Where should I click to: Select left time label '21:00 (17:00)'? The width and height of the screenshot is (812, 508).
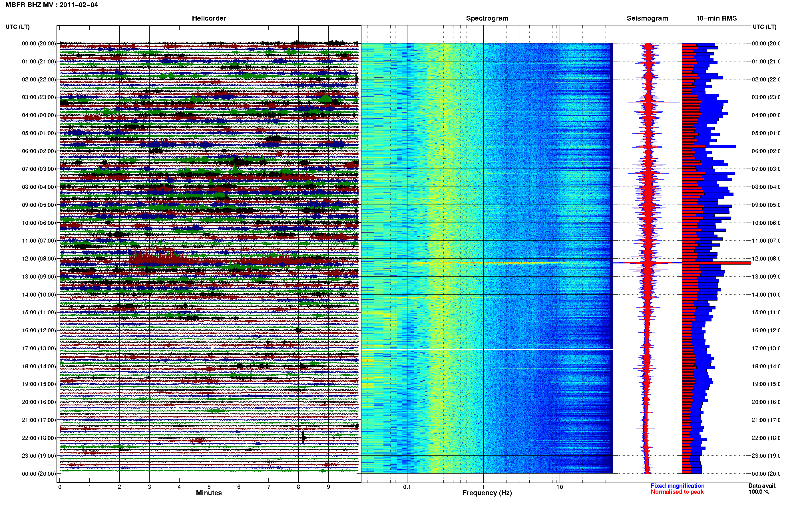(39, 420)
